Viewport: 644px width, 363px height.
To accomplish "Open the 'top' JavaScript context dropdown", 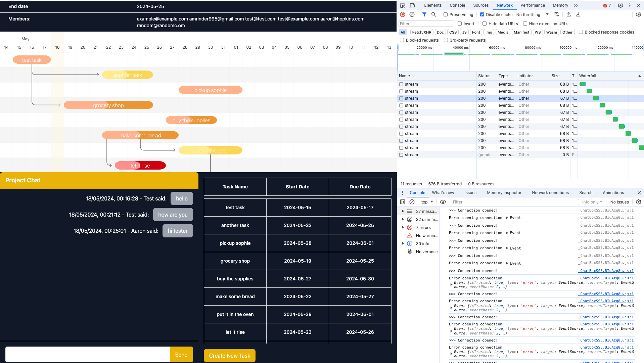I will (x=426, y=202).
